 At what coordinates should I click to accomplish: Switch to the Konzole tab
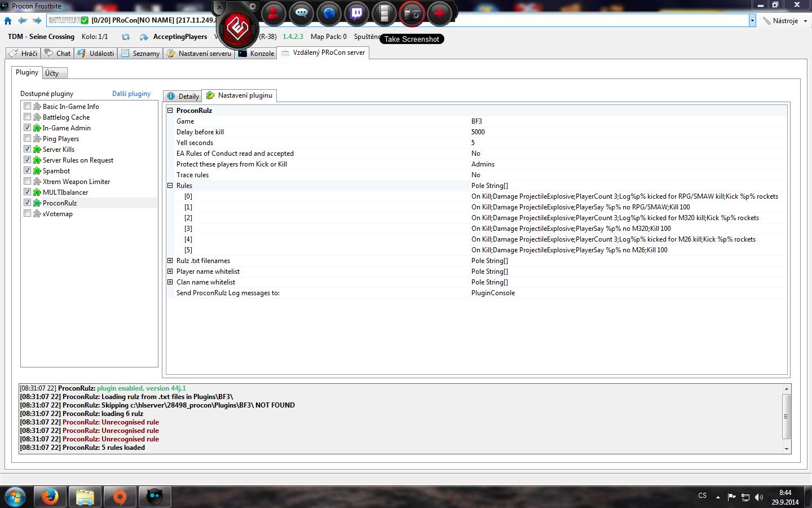point(257,54)
